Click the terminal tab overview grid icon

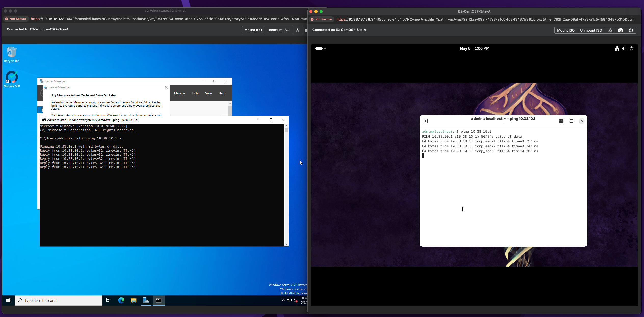click(561, 121)
